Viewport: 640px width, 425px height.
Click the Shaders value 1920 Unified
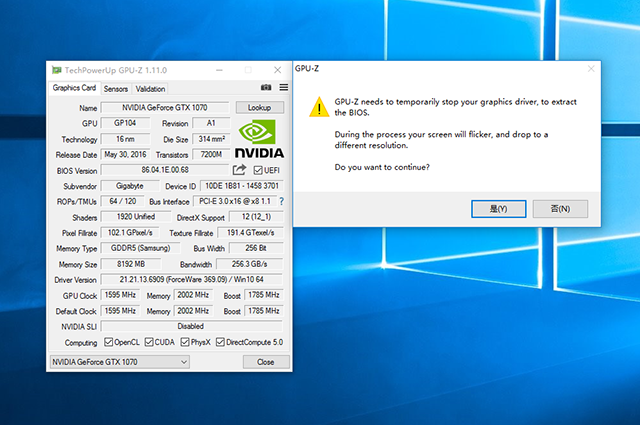tap(136, 217)
